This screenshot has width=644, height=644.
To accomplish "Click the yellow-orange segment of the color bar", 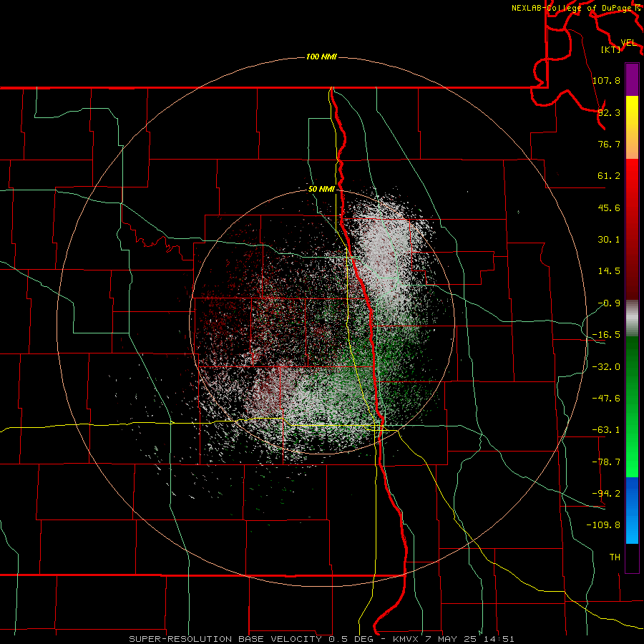I will tap(632, 127).
